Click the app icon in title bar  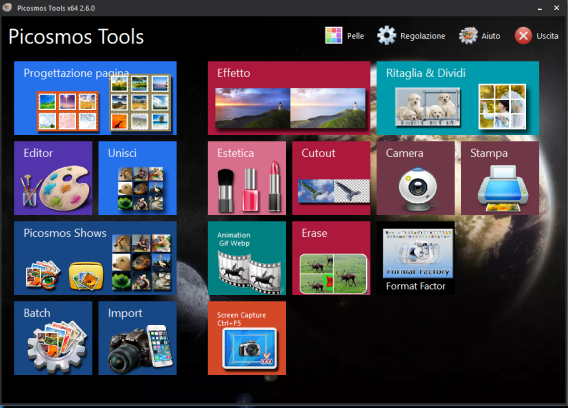click(7, 7)
